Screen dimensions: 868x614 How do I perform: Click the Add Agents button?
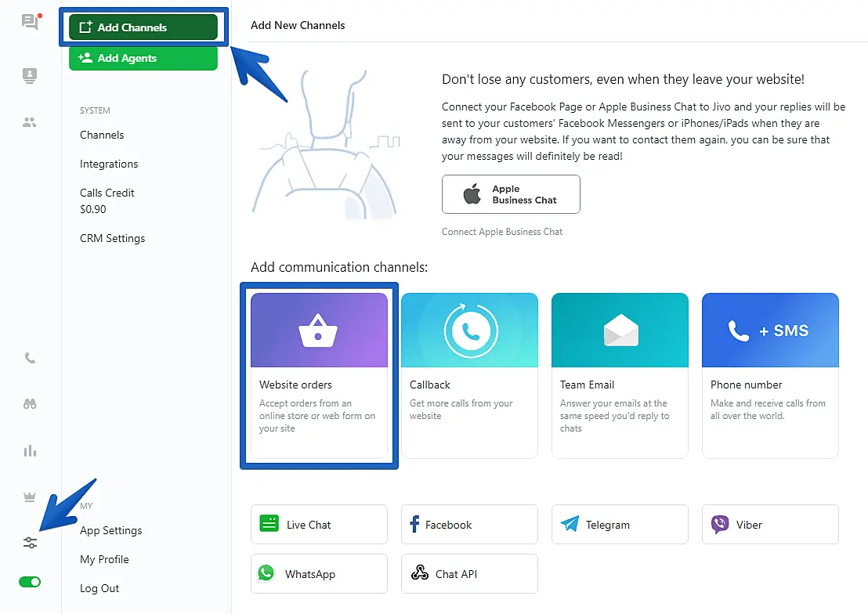tap(143, 58)
